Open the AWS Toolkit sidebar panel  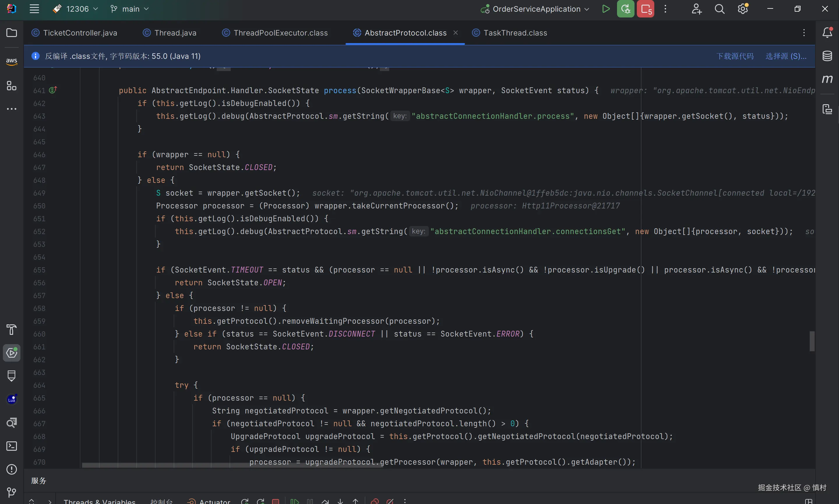point(12,61)
